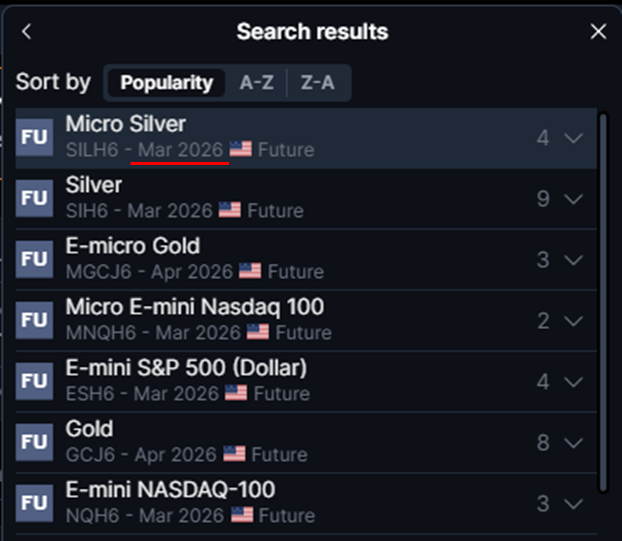
Task: Click the FU badge beside Micro Silver
Action: click(x=35, y=138)
